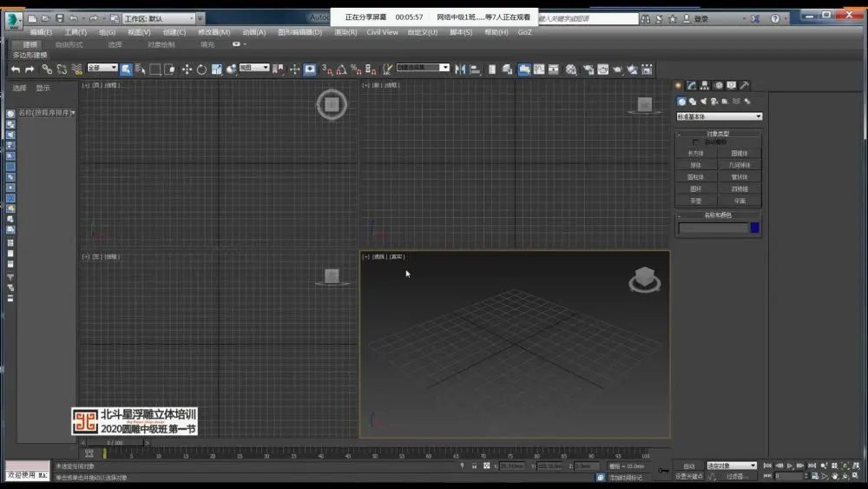Select the Rotate tool in main toolbar
Image resolution: width=868 pixels, height=489 pixels.
pyautogui.click(x=201, y=69)
